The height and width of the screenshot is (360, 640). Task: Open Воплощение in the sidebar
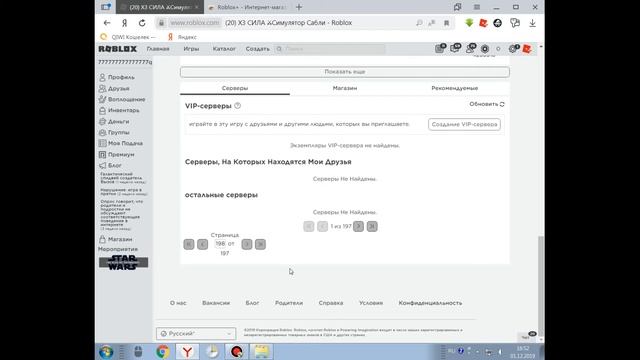(x=122, y=99)
